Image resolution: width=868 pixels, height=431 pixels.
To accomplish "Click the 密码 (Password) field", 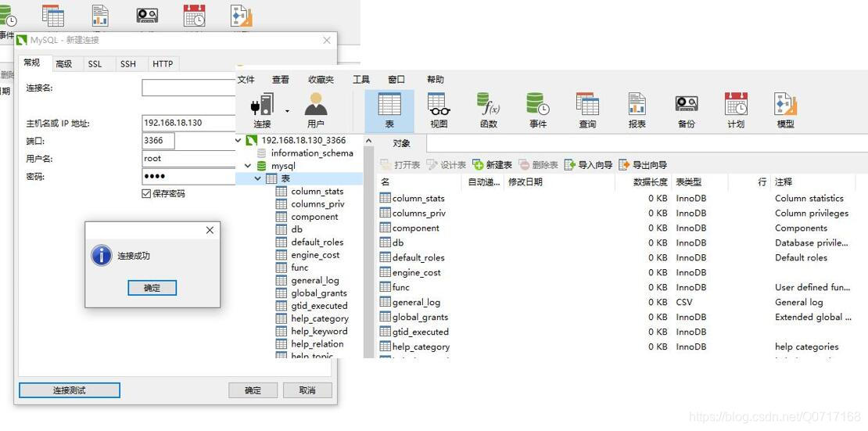I will [x=188, y=176].
